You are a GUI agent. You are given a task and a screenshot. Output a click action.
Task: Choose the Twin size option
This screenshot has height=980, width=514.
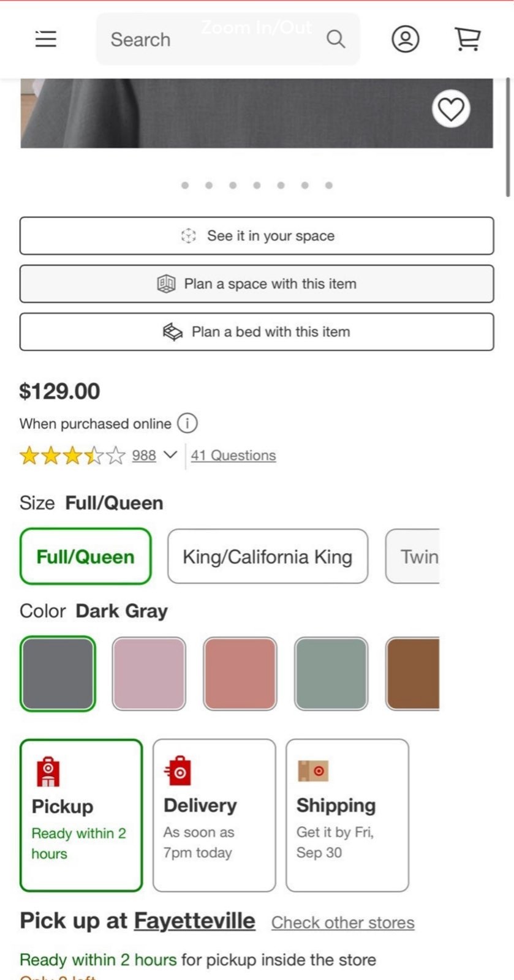click(412, 556)
